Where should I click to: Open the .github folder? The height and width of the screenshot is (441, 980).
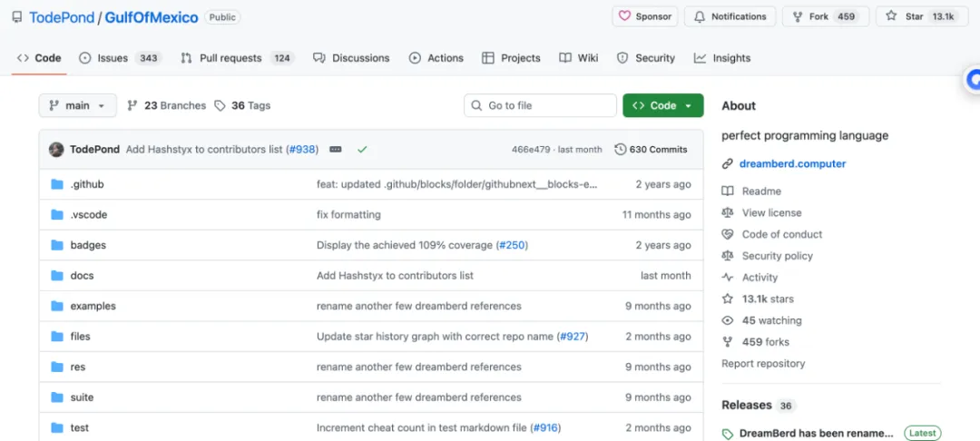coord(87,184)
